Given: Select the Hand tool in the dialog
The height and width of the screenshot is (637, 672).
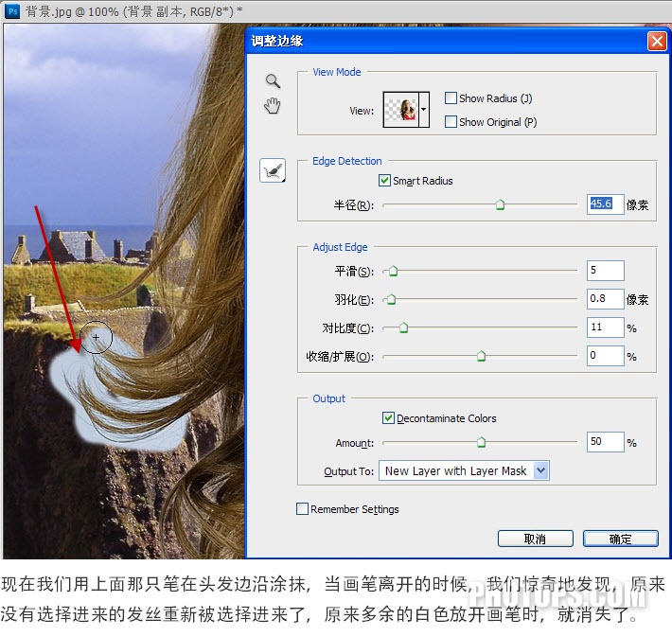Looking at the screenshot, I should click(x=273, y=105).
